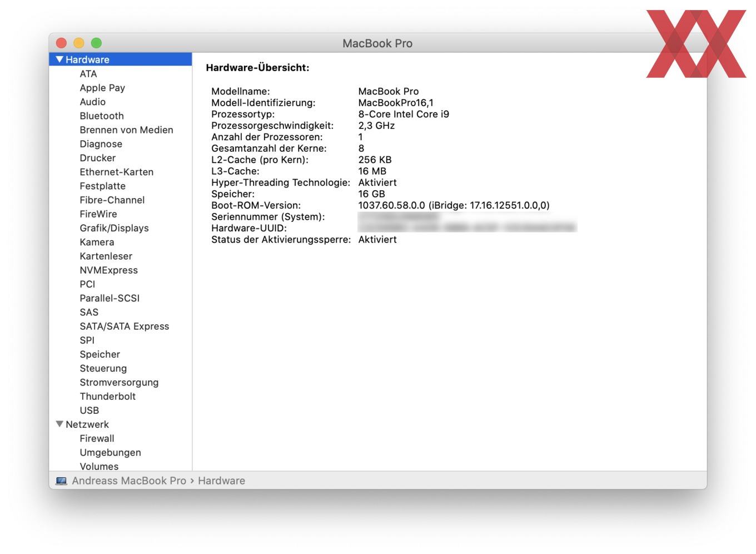The height and width of the screenshot is (554, 756).
Task: Select the Netzwerk category label
Action: pyautogui.click(x=87, y=424)
